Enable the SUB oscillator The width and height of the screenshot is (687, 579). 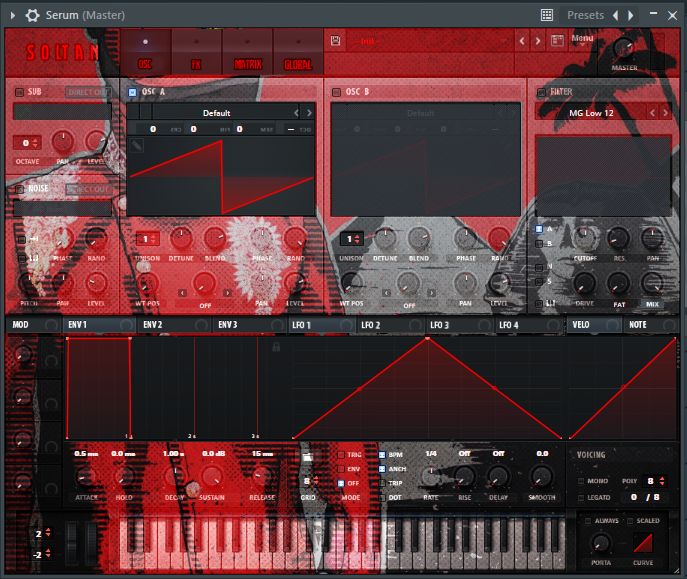[x=19, y=92]
